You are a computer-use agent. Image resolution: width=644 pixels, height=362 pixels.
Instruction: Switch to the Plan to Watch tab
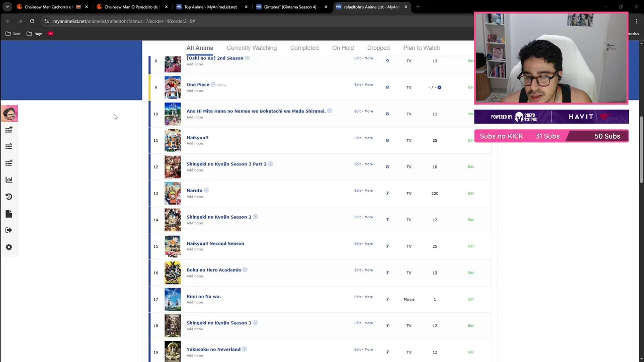pos(422,48)
